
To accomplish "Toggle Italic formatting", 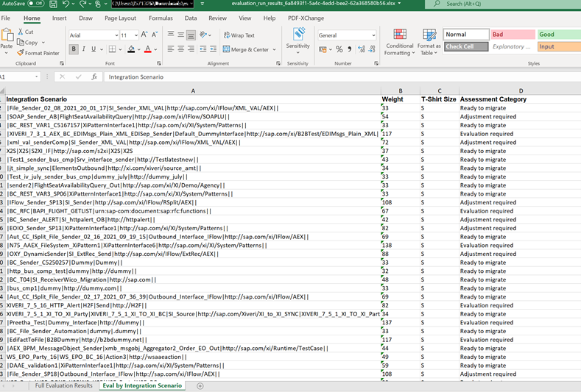I will click(x=84, y=49).
